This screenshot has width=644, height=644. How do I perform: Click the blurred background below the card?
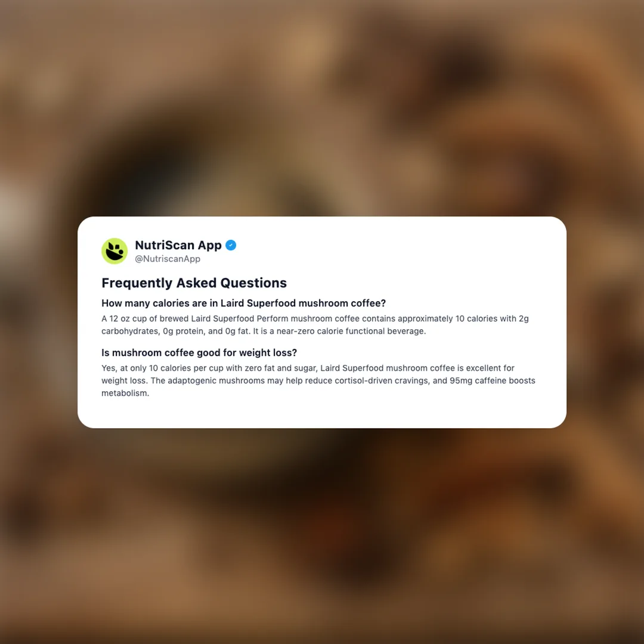322,534
